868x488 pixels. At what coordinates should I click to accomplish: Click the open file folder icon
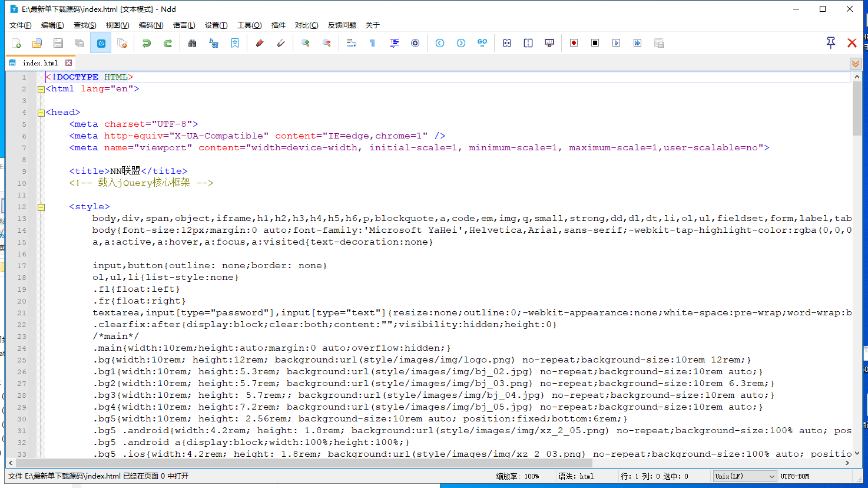37,43
